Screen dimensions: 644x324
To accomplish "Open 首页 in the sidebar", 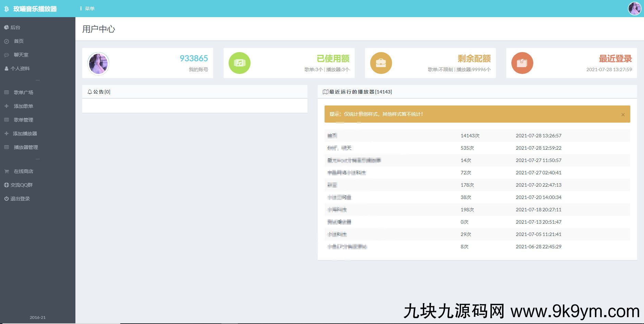I will click(x=19, y=41).
